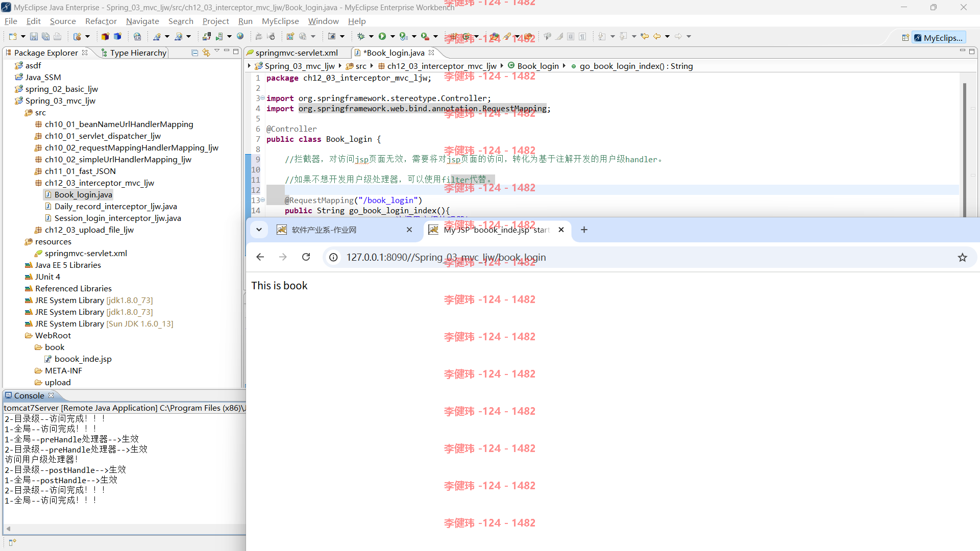Open the Deploy MyEclipse J2EE Project icon
Image resolution: width=980 pixels, height=551 pixels.
tap(206, 36)
